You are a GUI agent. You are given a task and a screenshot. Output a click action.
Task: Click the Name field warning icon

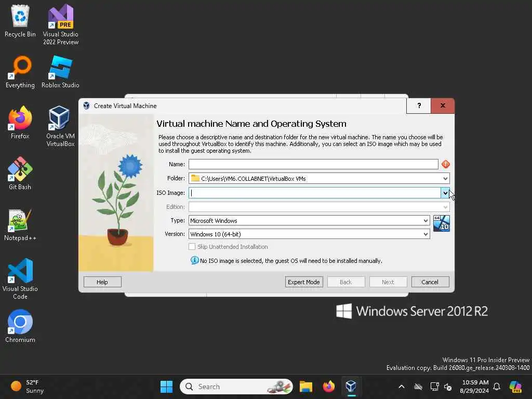(445, 164)
